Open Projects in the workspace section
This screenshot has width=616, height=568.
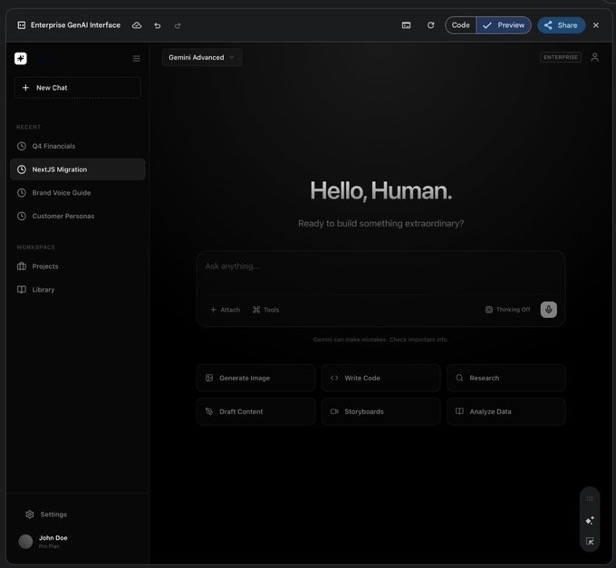click(45, 266)
